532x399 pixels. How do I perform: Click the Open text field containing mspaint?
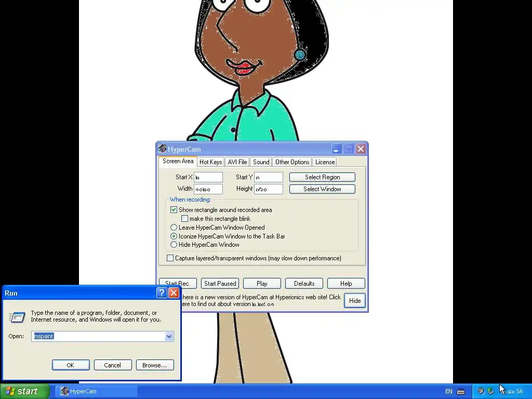pos(98,336)
